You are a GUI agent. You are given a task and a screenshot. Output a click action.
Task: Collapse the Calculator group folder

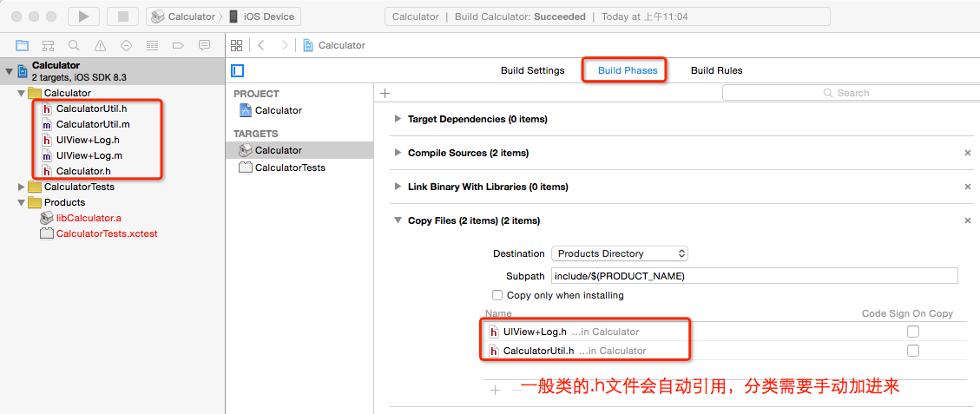point(22,93)
